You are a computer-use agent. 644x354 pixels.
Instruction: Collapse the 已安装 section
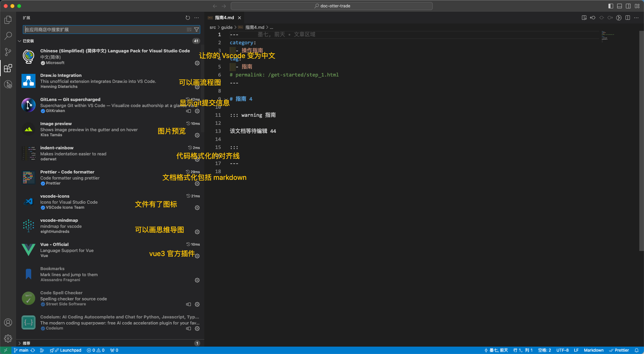(x=110, y=41)
